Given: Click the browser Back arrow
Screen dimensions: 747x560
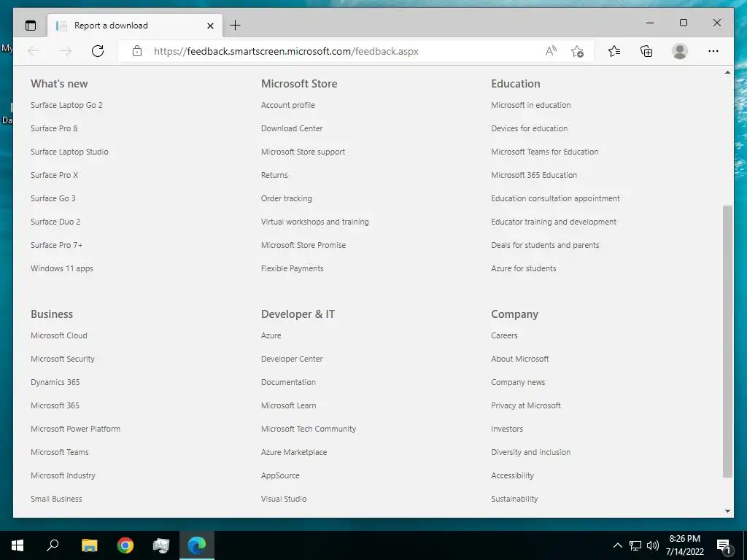Looking at the screenshot, I should [34, 51].
